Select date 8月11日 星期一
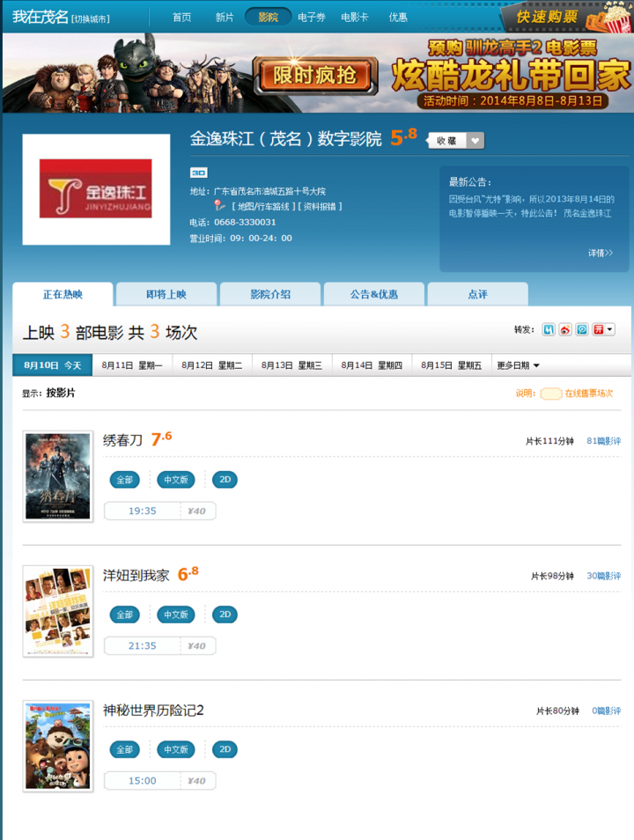Viewport: 634px width, 840px height. [132, 365]
